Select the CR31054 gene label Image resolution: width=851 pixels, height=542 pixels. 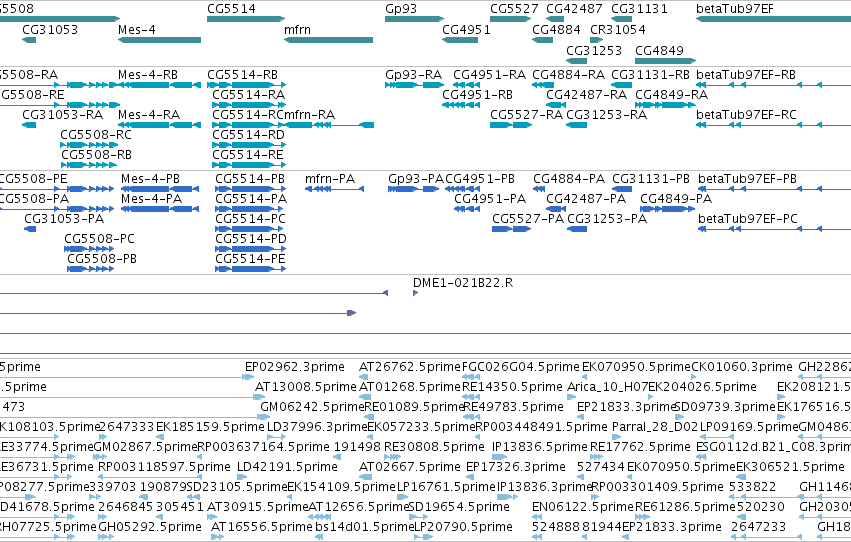tap(618, 29)
